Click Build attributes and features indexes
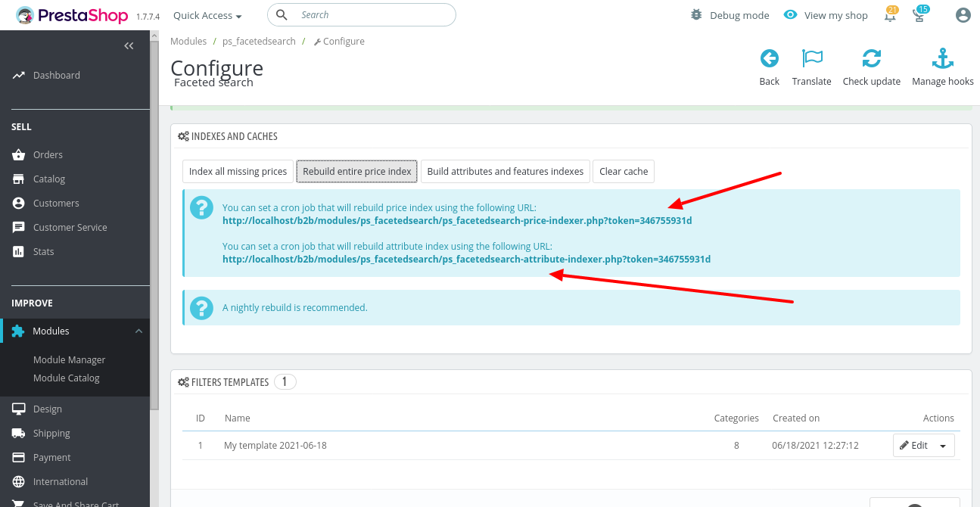Screen dimensions: 980x507 (x=506, y=171)
